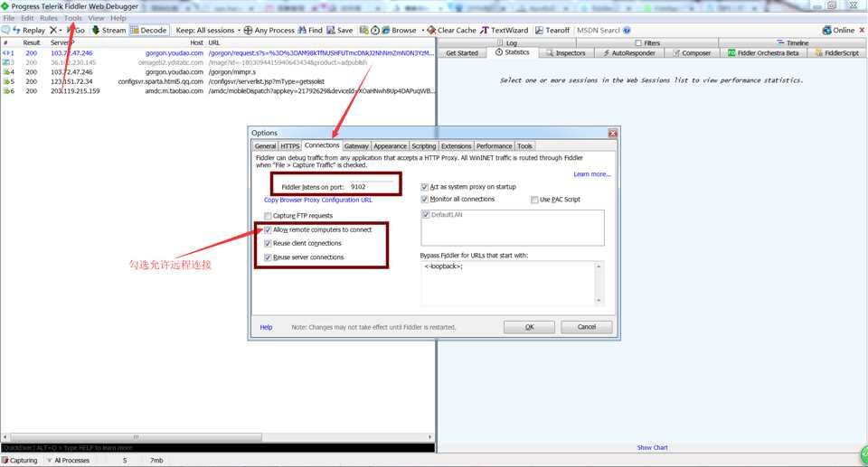Open the Help menu

pos(118,18)
